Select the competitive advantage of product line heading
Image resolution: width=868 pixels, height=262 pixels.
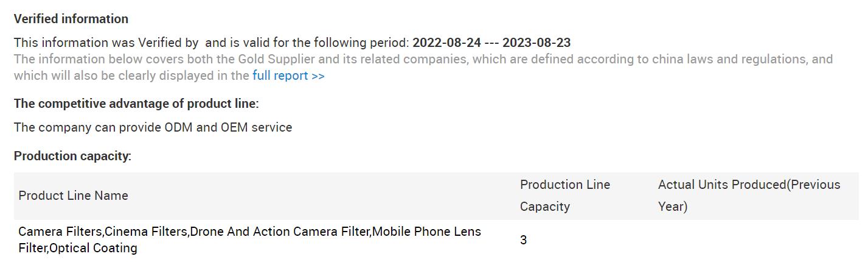[x=136, y=104]
